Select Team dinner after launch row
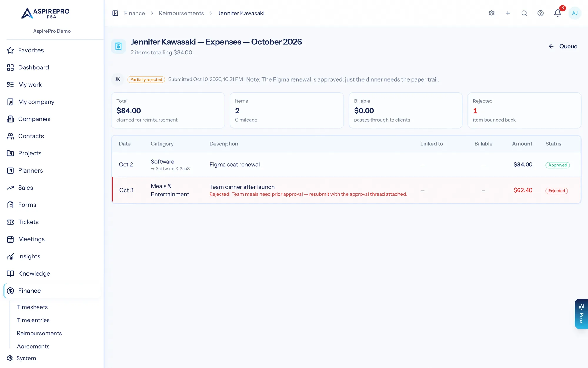This screenshot has width=588, height=368. click(346, 190)
